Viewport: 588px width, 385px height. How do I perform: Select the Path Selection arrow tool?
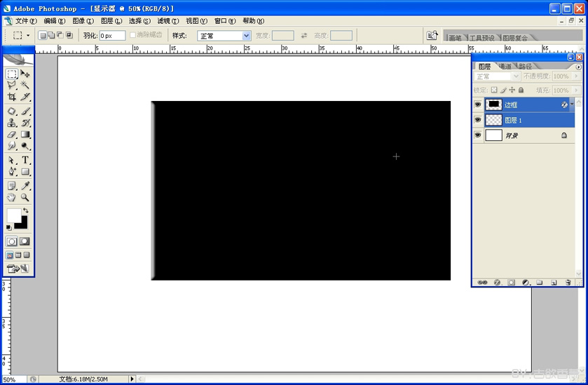(x=12, y=160)
